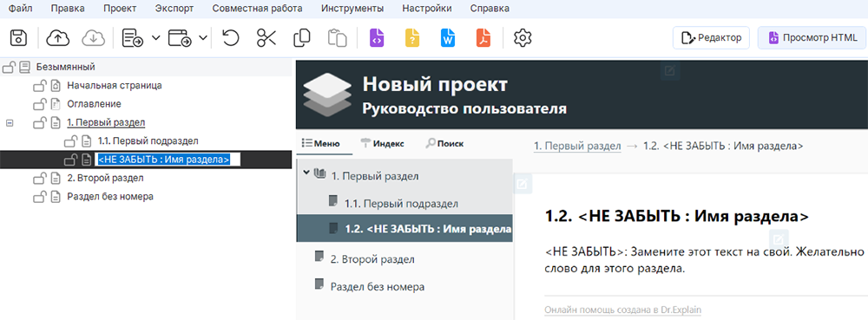Click the section name edit field
This screenshot has height=320, width=868.
pyautogui.click(x=168, y=160)
